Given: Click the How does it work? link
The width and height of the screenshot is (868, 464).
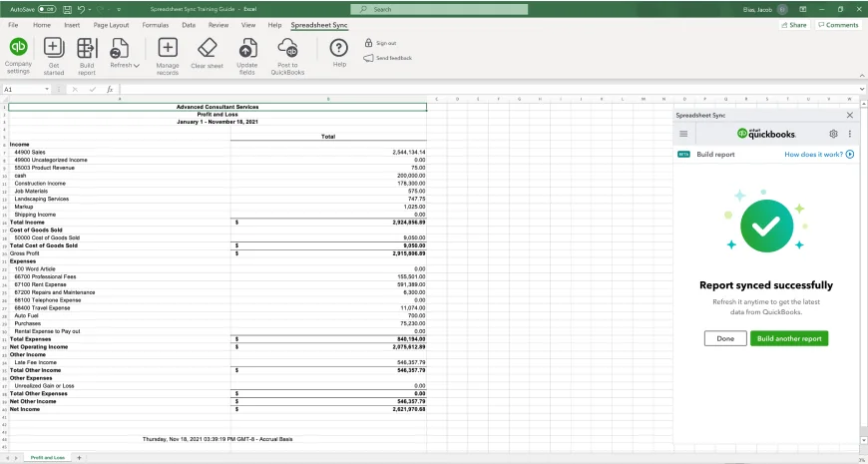Looking at the screenshot, I should click(814, 155).
